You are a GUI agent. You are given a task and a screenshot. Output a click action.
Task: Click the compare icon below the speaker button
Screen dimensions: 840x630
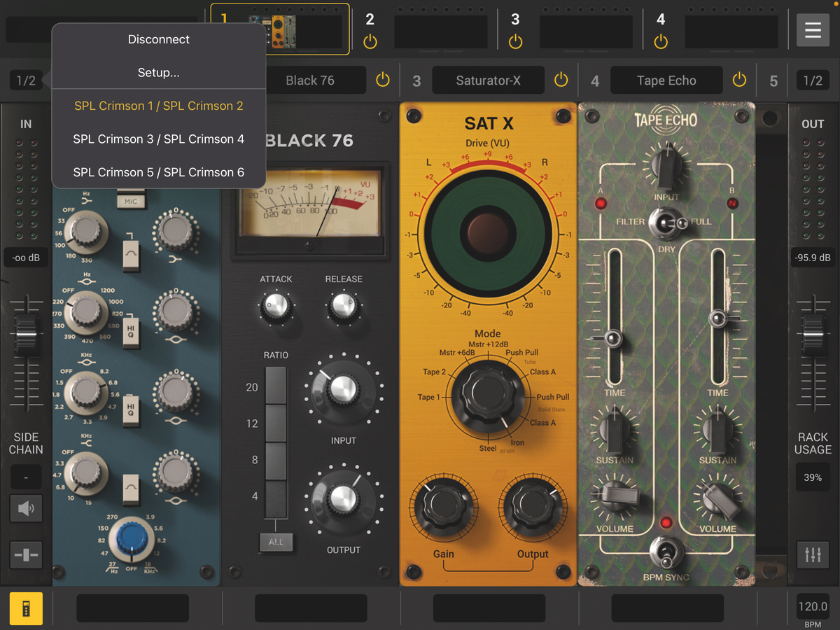pyautogui.click(x=26, y=554)
